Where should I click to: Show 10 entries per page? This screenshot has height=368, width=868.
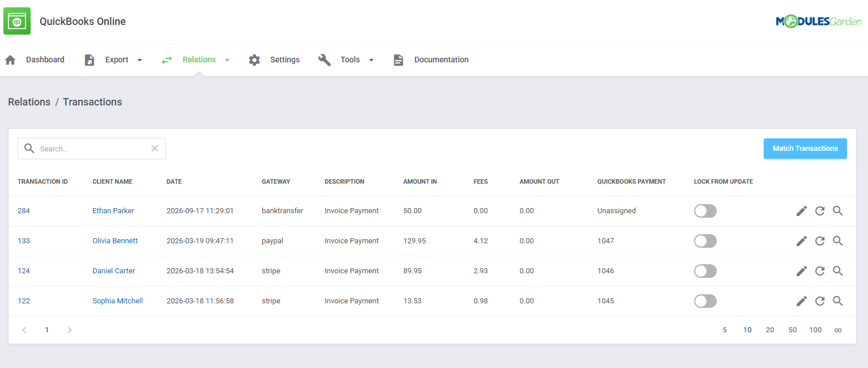click(x=747, y=330)
